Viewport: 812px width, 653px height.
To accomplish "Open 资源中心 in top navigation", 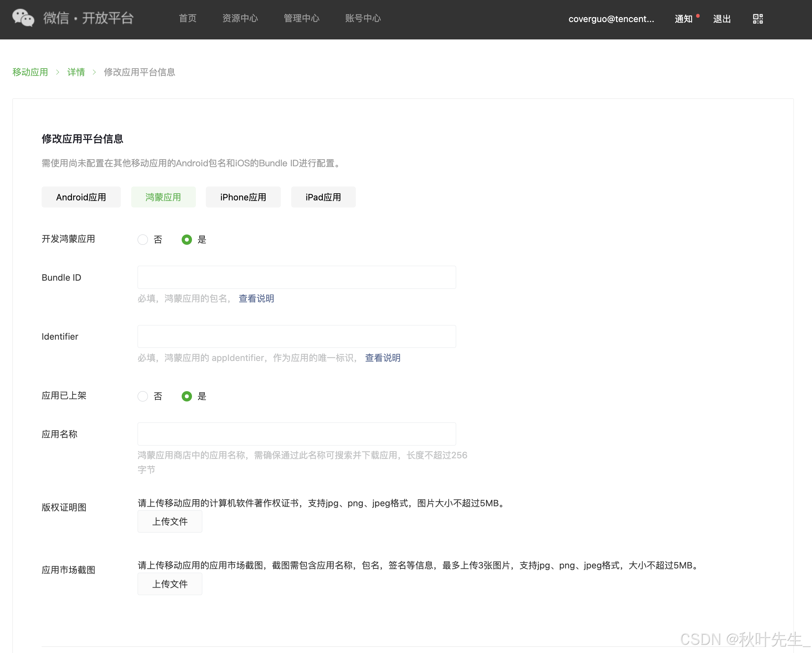I will click(240, 18).
